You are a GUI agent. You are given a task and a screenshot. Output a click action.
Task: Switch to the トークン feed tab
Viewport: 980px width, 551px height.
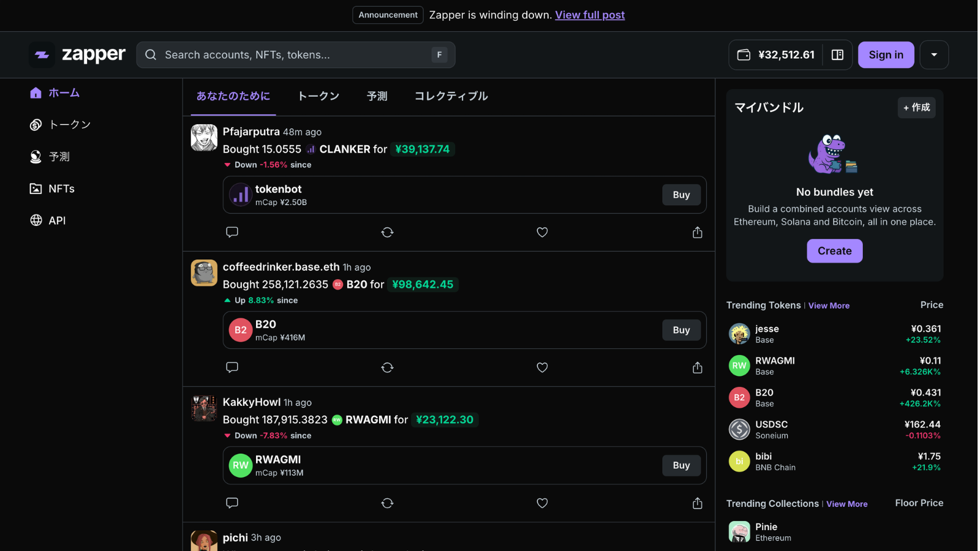[318, 96]
